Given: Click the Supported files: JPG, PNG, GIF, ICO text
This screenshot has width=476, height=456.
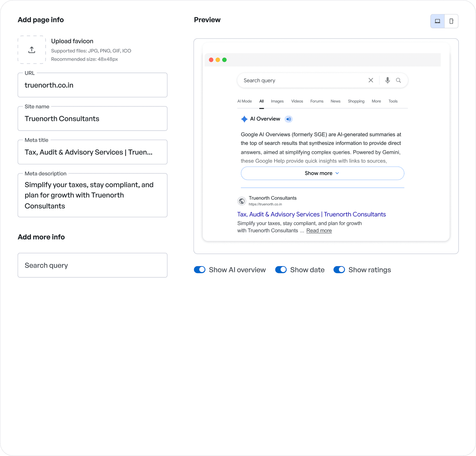Looking at the screenshot, I should coord(91,51).
